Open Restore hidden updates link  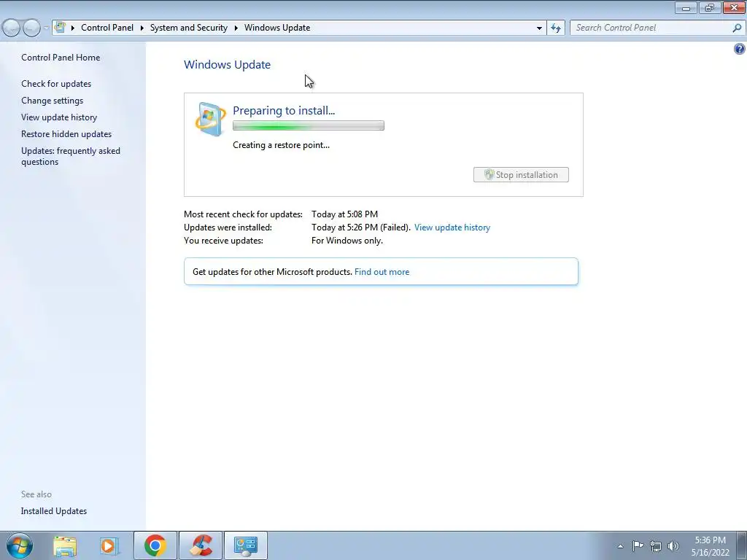pos(66,134)
